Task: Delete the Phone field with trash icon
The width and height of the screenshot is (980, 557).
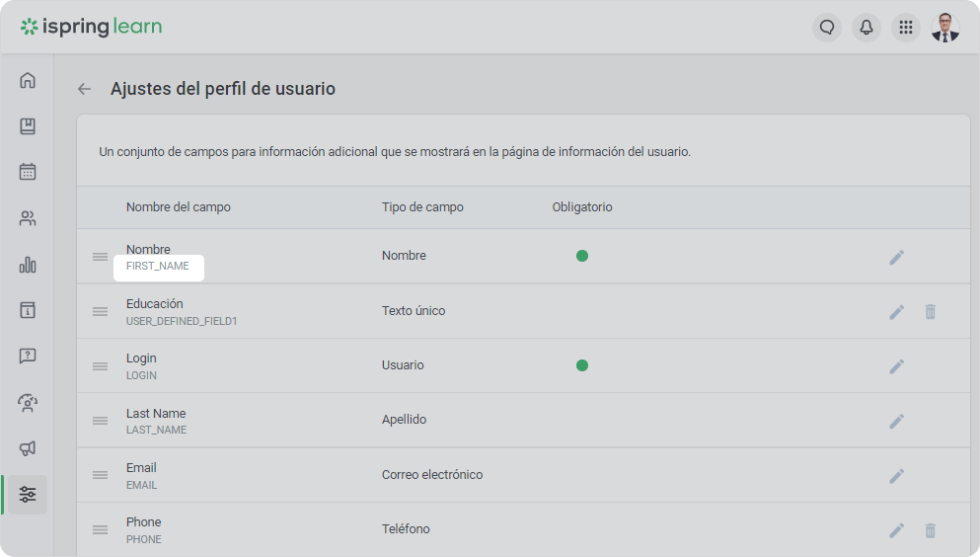Action: click(930, 530)
